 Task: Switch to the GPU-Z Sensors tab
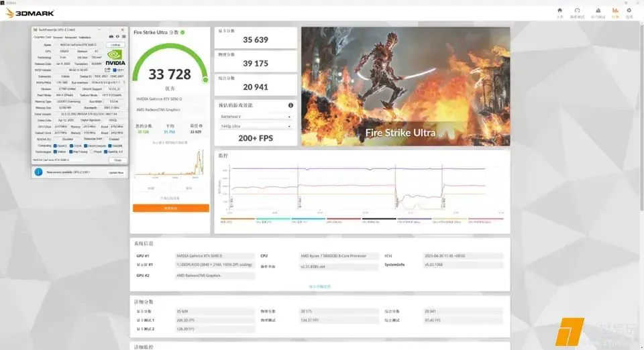tap(58, 38)
